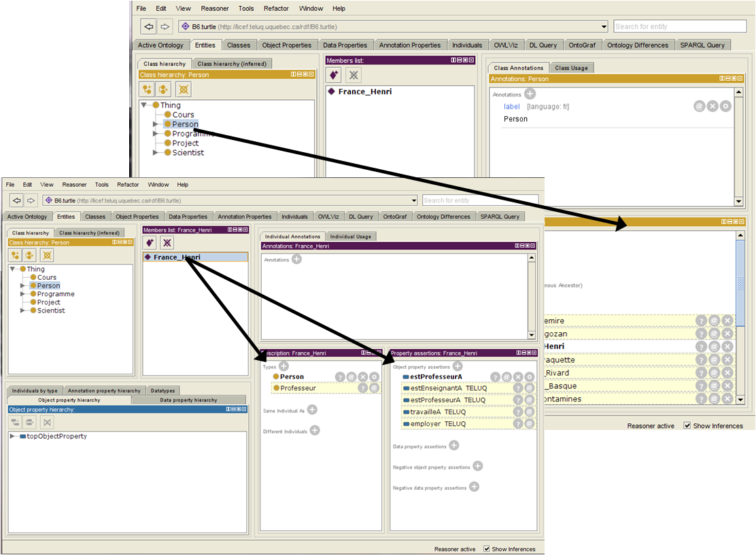
Task: Add a Negative data property assertion
Action: (x=474, y=487)
